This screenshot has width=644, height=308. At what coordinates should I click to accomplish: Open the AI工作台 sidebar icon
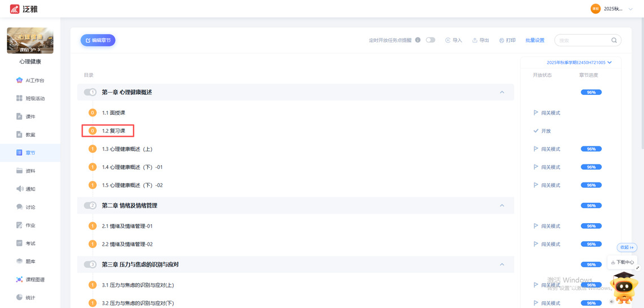[x=19, y=80]
